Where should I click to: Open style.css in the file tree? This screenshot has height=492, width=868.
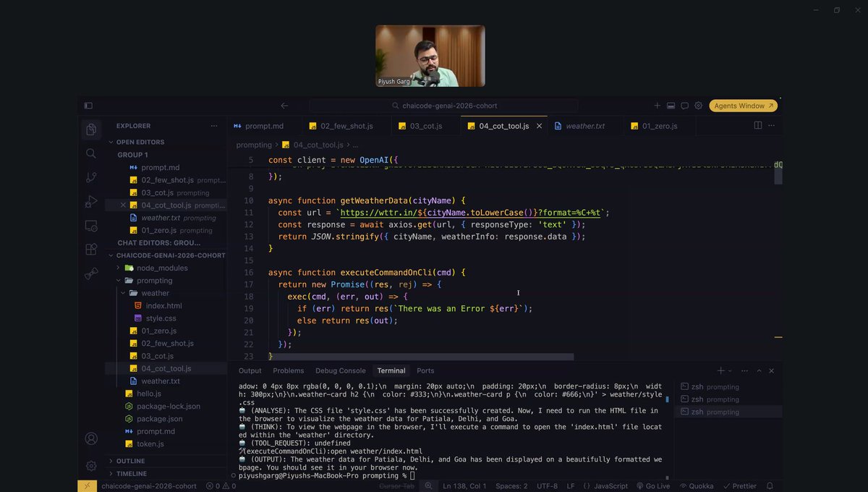click(161, 318)
